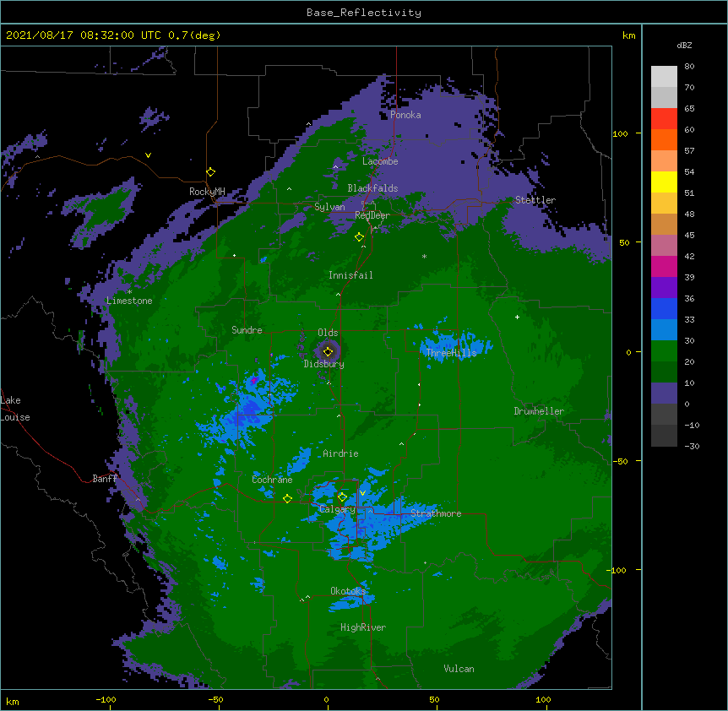Click the Olds town label
This screenshot has height=711, width=728.
[328, 333]
